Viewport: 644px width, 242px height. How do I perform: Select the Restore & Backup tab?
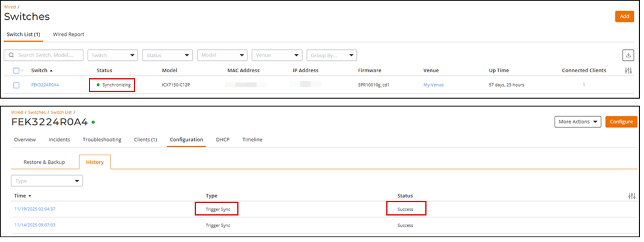click(44, 162)
